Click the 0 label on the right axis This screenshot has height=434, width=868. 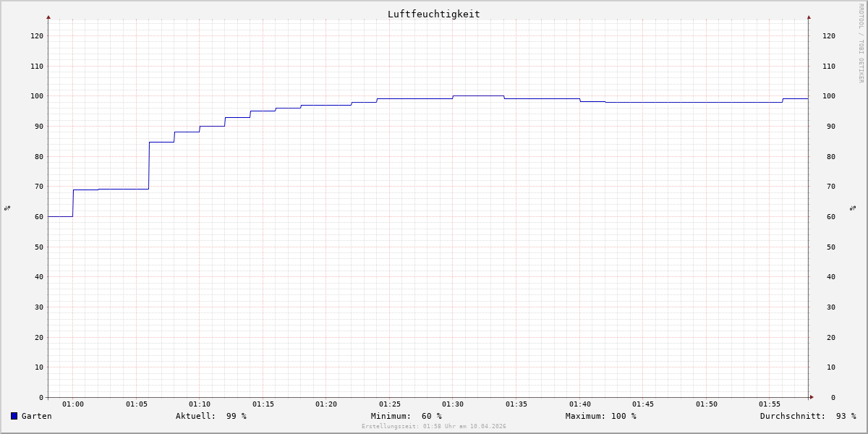(833, 397)
